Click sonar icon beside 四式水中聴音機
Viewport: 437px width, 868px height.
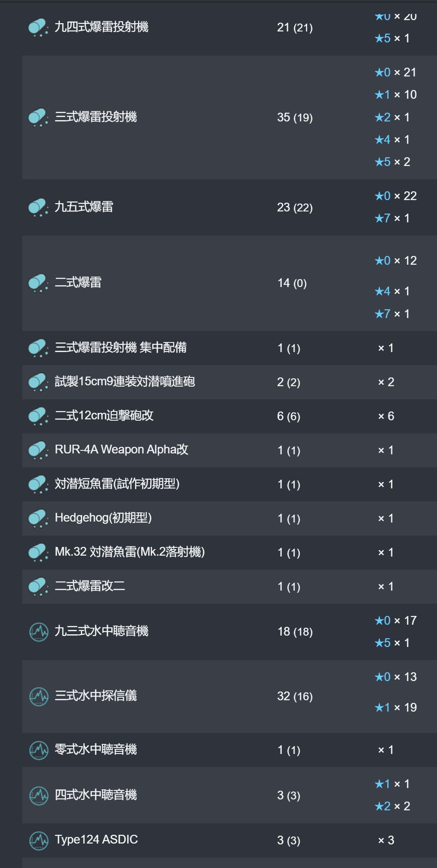pos(38,795)
